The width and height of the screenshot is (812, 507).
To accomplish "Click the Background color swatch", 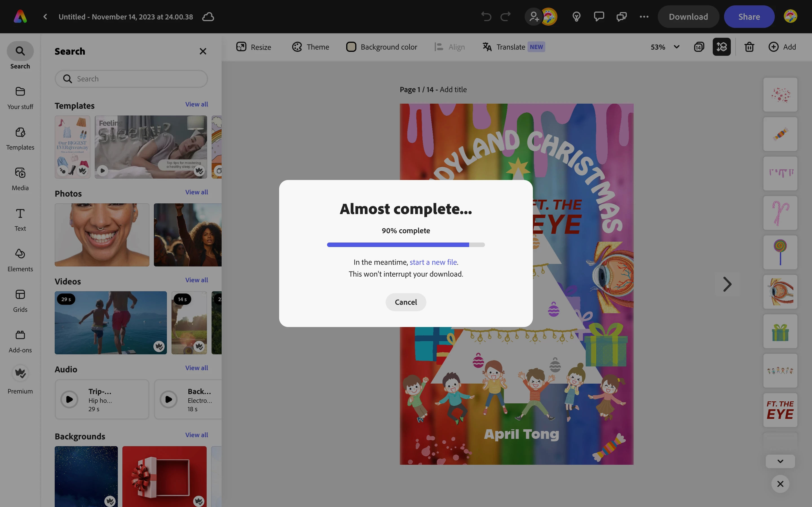I will tap(351, 47).
